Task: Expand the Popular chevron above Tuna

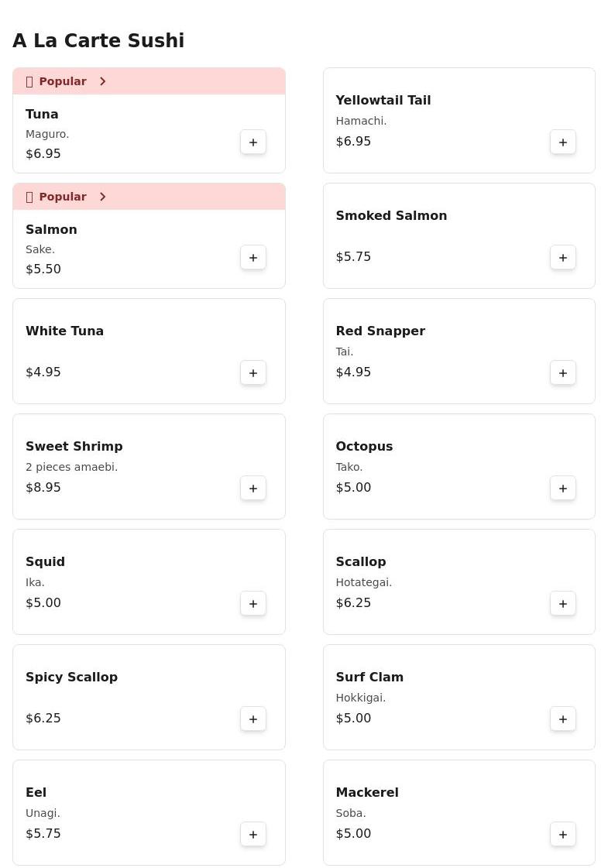Action: (103, 81)
